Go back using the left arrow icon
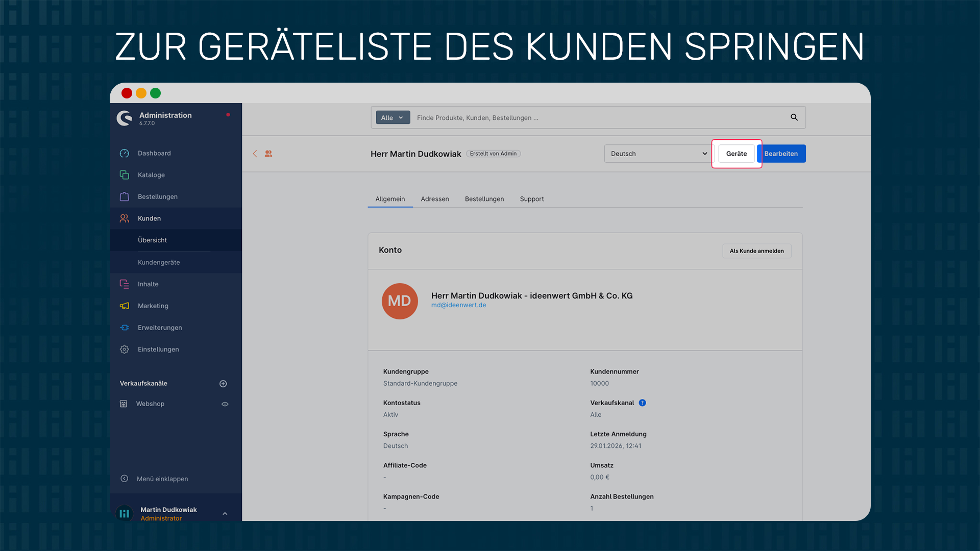Screen dimensions: 980x551 tap(255, 154)
